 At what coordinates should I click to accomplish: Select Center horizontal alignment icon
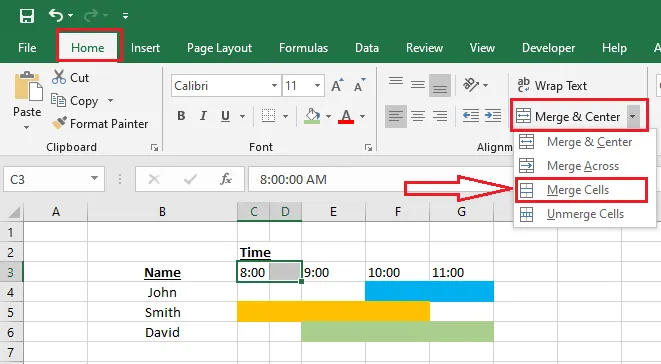418,116
